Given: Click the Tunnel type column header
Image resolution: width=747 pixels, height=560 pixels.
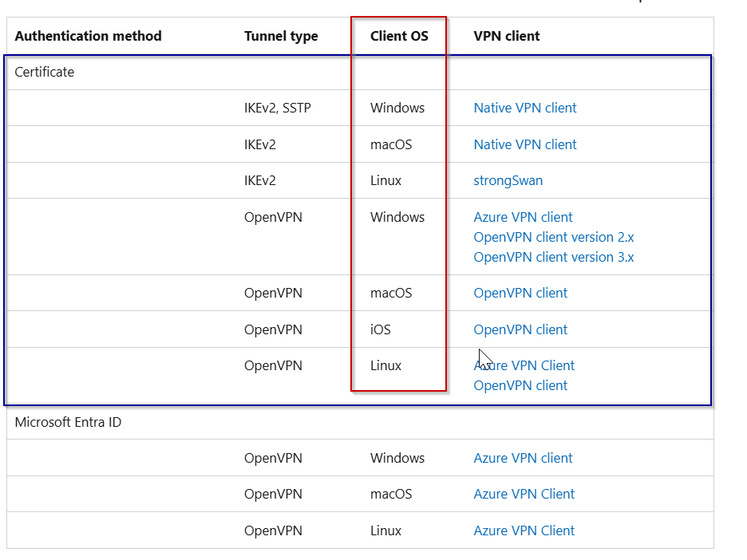Looking at the screenshot, I should (281, 36).
